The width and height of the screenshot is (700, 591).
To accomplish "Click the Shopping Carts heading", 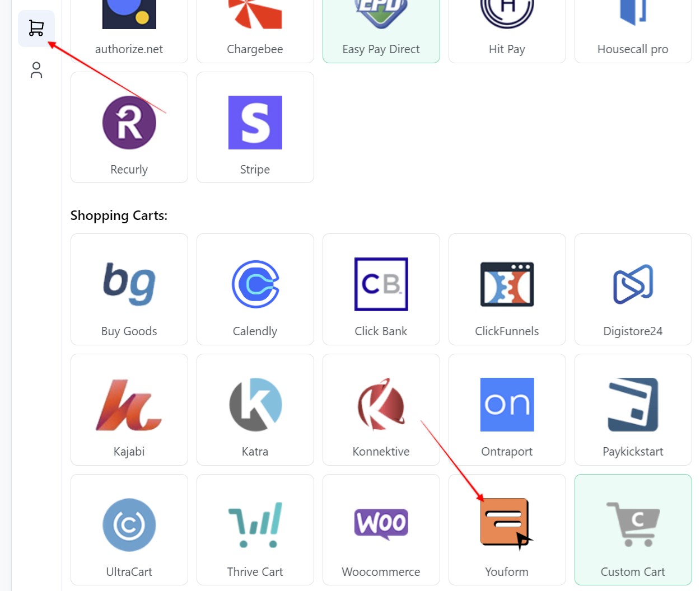I will (x=119, y=215).
